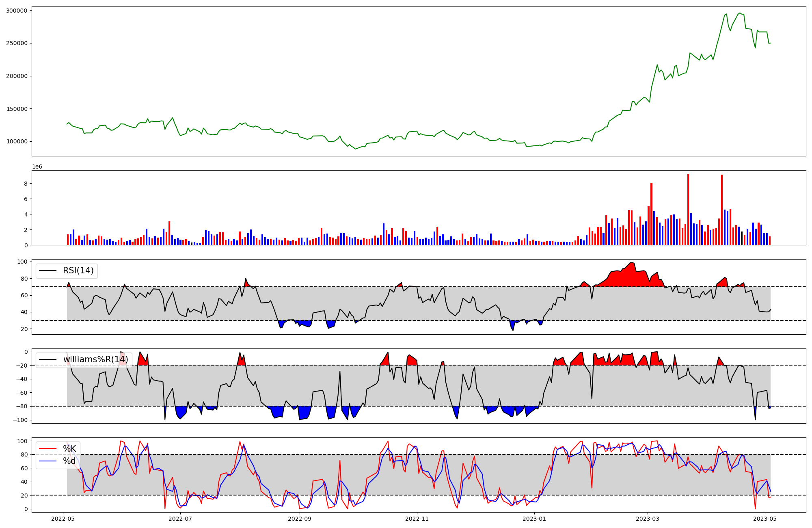Click the 300000 price axis tick label

(17, 11)
